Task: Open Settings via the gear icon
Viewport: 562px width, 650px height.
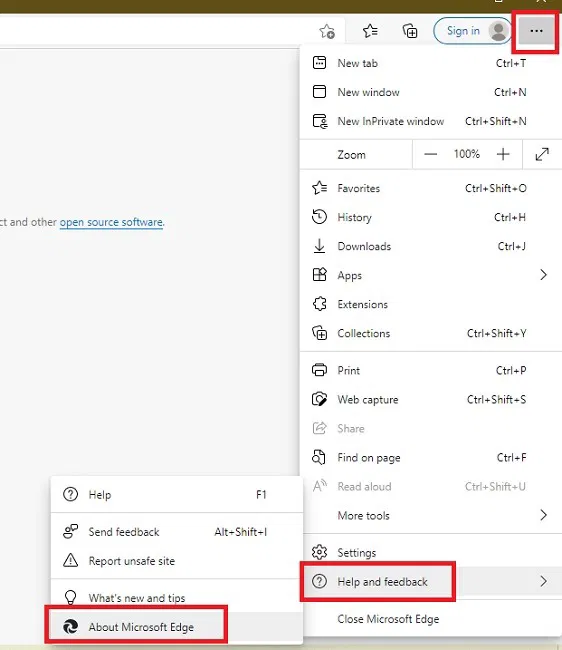Action: tap(319, 552)
